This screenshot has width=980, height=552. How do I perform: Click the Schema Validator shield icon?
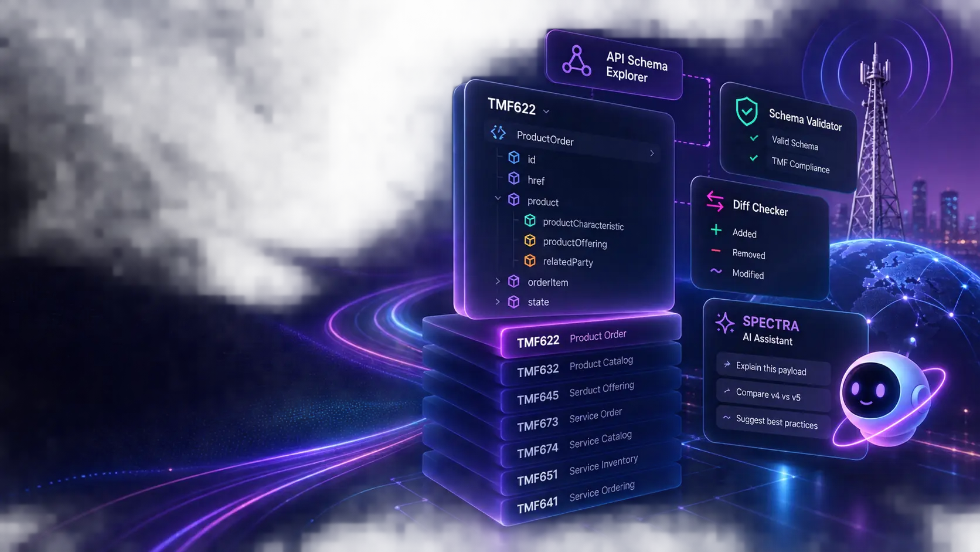[747, 111]
